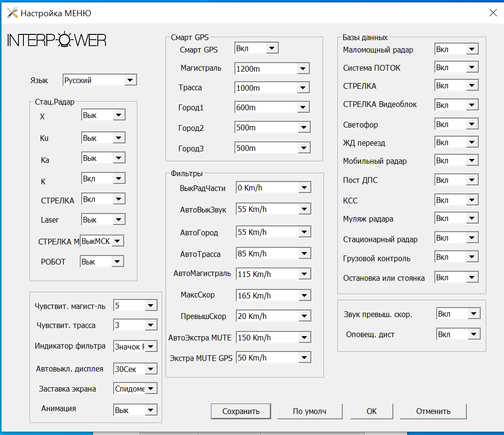Open the Экстра MUTE GPS dropdown
Screen dimensions: 504x435
coord(304,358)
